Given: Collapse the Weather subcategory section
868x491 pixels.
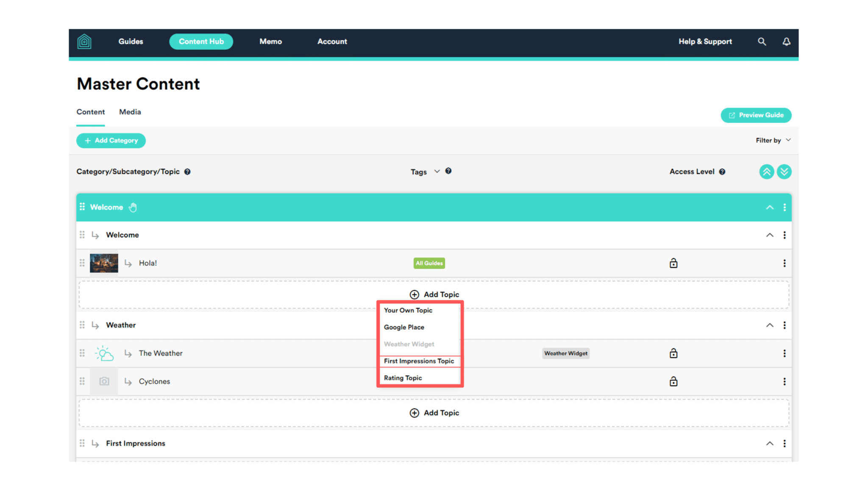Looking at the screenshot, I should pos(770,325).
